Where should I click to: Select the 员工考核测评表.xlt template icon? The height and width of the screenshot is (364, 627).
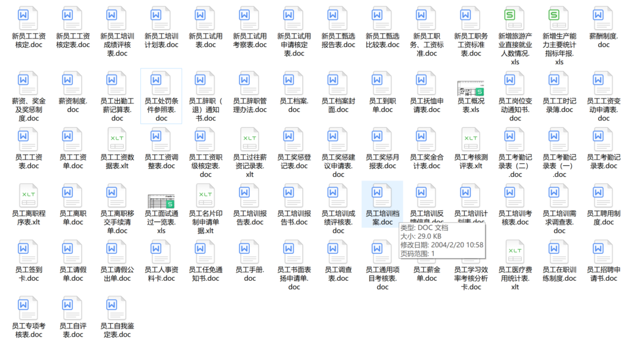(471, 140)
